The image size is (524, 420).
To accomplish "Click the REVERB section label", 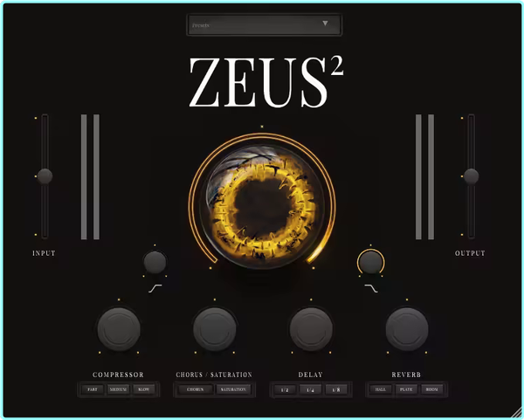I will coord(406,375).
